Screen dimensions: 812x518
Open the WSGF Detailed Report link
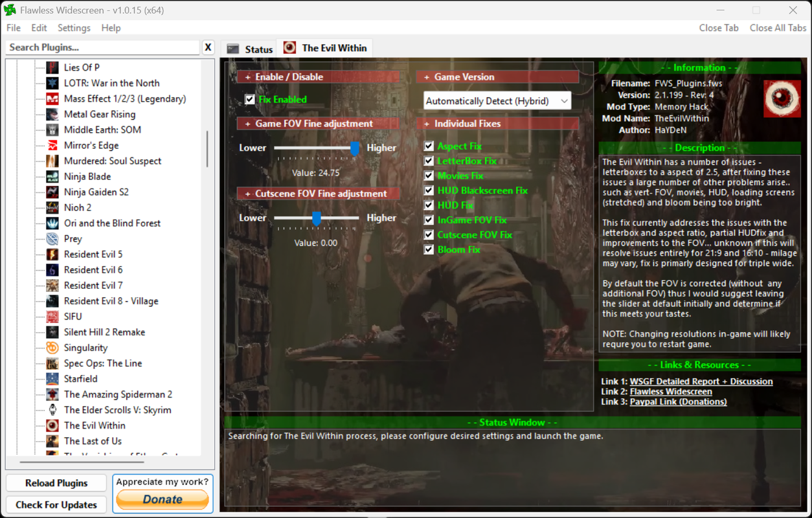701,381
